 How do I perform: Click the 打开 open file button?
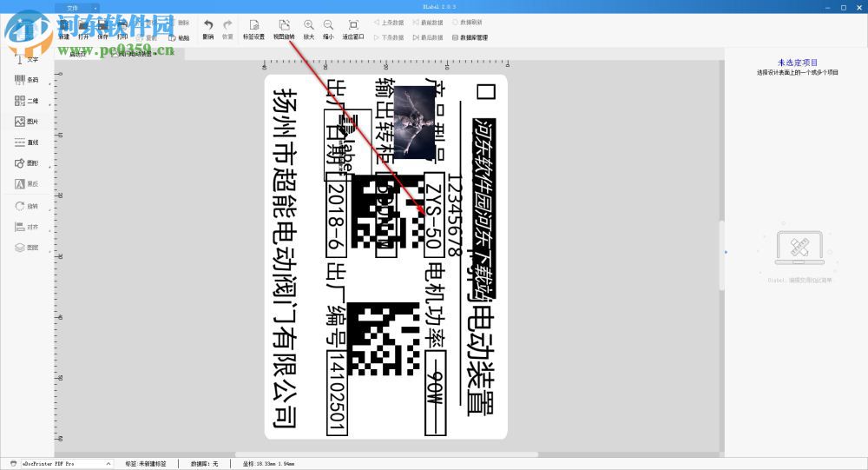[x=83, y=30]
